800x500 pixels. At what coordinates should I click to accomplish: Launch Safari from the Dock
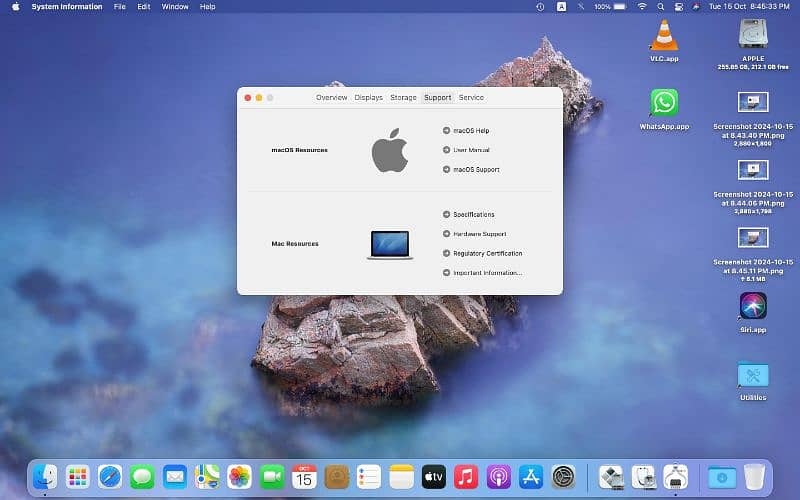pyautogui.click(x=110, y=477)
